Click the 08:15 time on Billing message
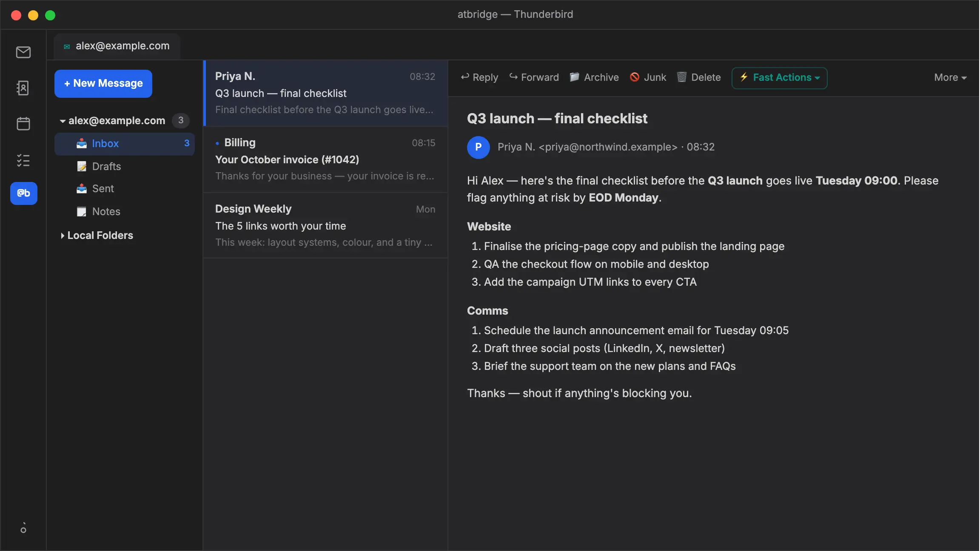Screen dimensions: 980x551 point(423,143)
